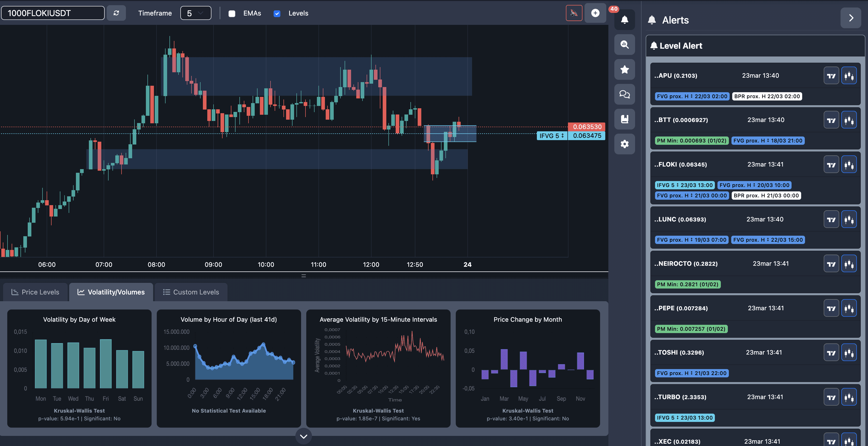This screenshot has height=446, width=868.
Task: Click PEPE PM Min 0.007257 tag
Action: (x=691, y=329)
